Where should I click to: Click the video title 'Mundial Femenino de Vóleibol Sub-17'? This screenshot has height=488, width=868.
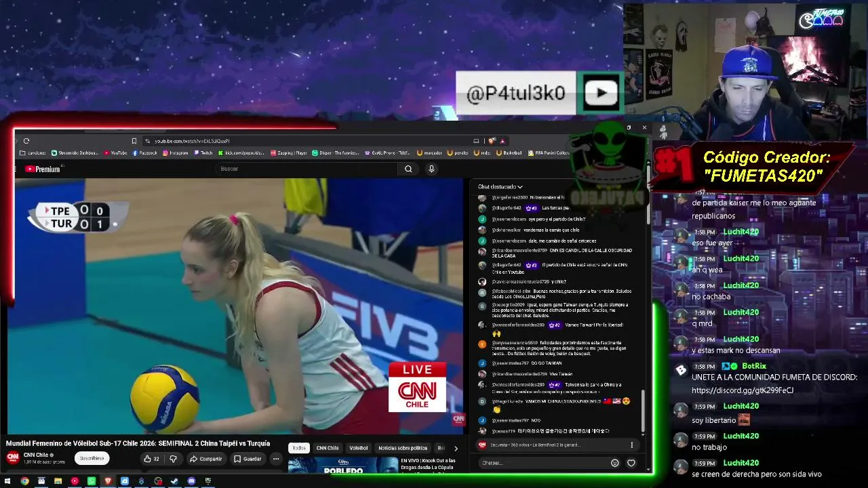(138, 443)
